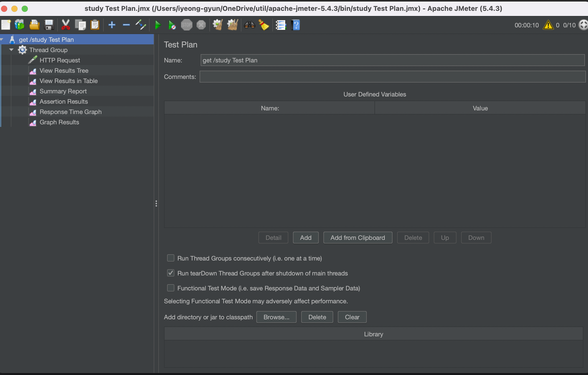Click the Open file icon
This screenshot has height=375, width=588.
click(x=34, y=25)
